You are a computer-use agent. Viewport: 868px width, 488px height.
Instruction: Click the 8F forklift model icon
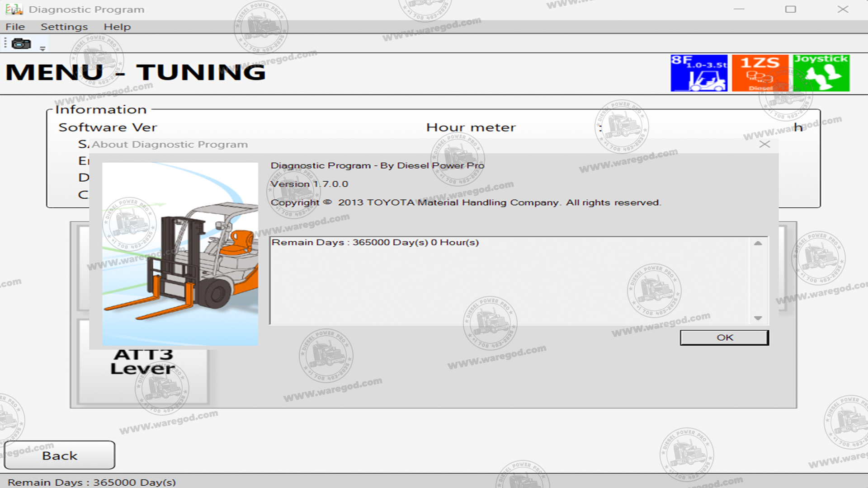click(699, 73)
